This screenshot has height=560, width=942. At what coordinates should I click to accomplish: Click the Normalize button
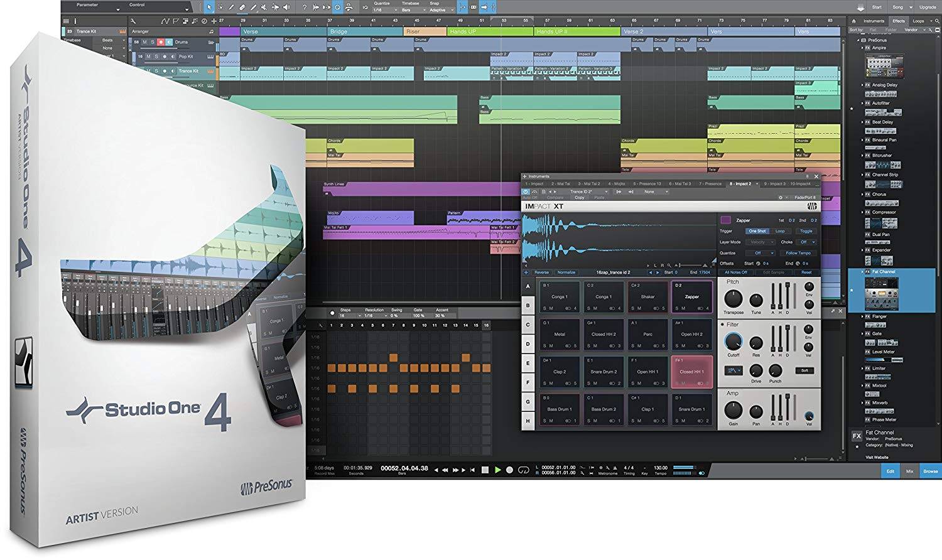[x=566, y=272]
